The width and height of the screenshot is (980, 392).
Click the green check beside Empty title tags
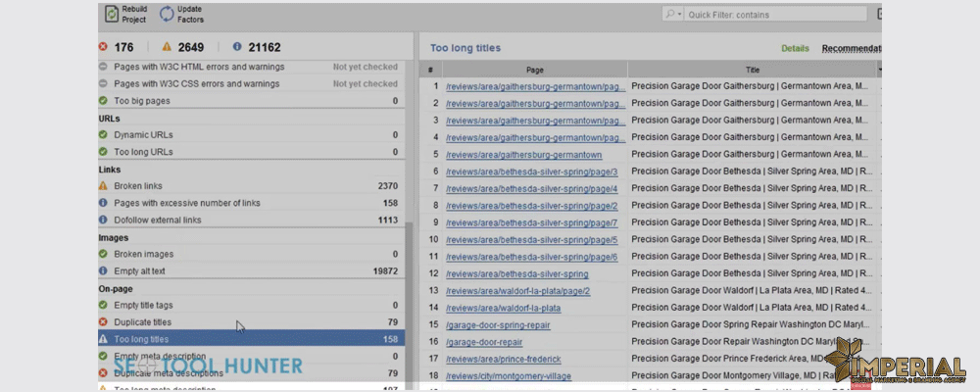pos(103,305)
